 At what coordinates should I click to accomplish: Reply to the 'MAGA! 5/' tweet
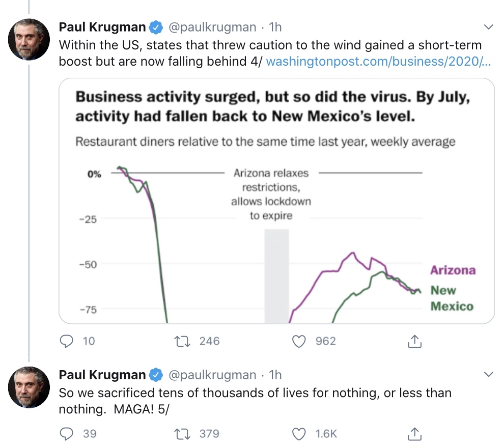click(67, 434)
